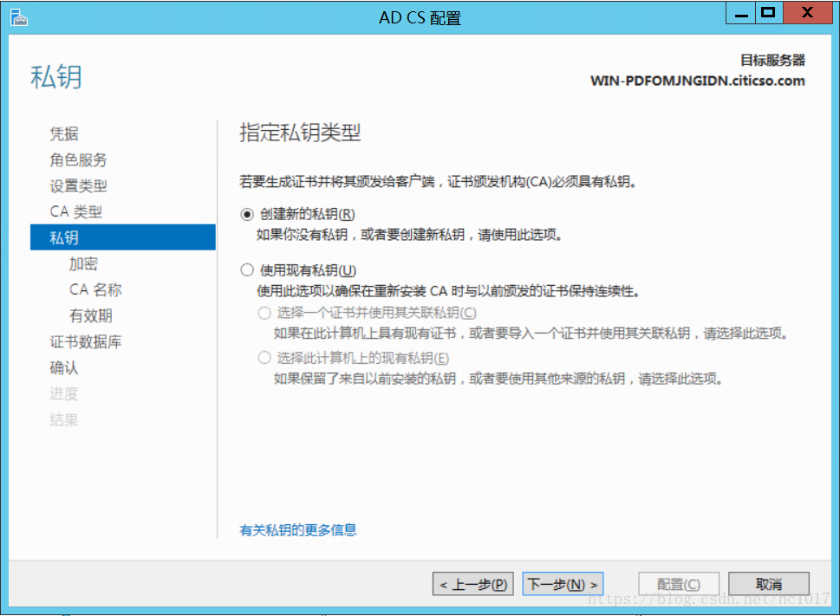Open the 有关私钥的更多信息 link
The height and width of the screenshot is (616, 840).
click(x=298, y=530)
